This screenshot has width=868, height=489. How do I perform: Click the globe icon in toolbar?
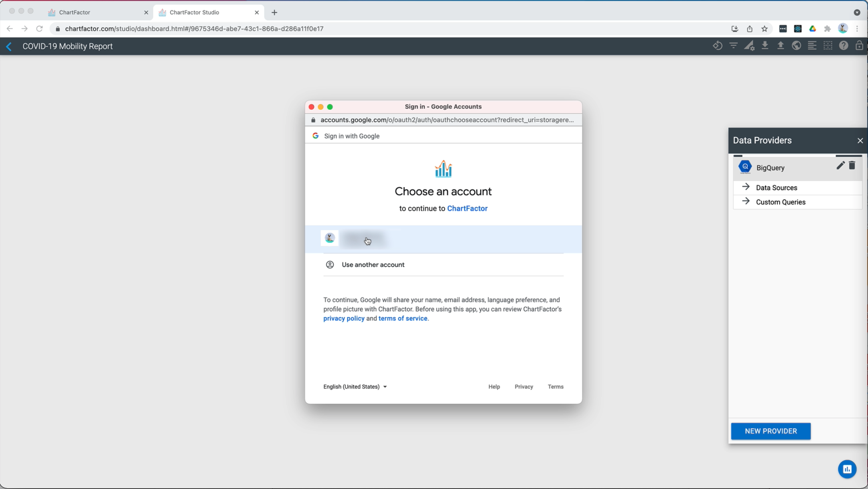tap(796, 46)
